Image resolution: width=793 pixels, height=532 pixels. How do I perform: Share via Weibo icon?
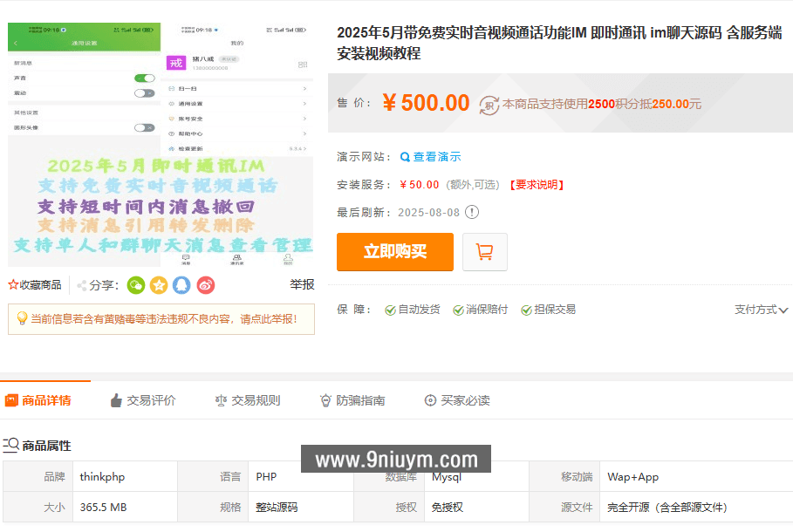click(x=204, y=285)
